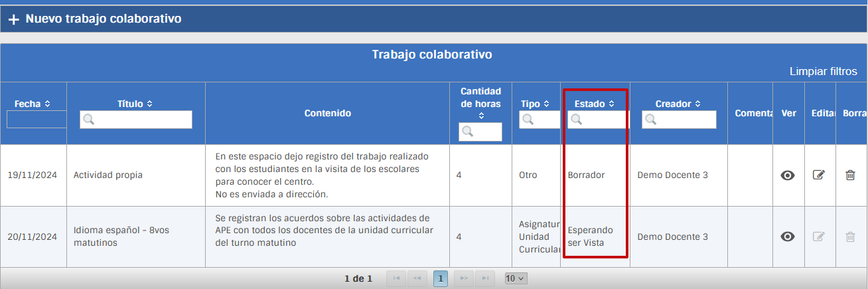Select page 1 in paginator
Image resolution: width=868 pixels, height=289 pixels.
[x=441, y=278]
